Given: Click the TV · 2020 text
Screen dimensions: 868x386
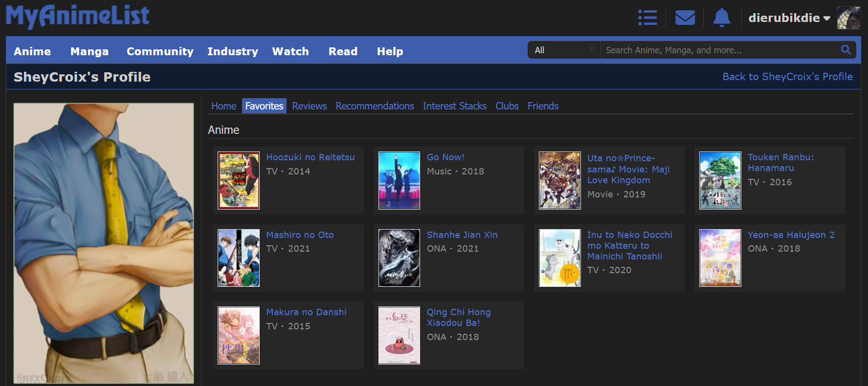Looking at the screenshot, I should (x=609, y=270).
